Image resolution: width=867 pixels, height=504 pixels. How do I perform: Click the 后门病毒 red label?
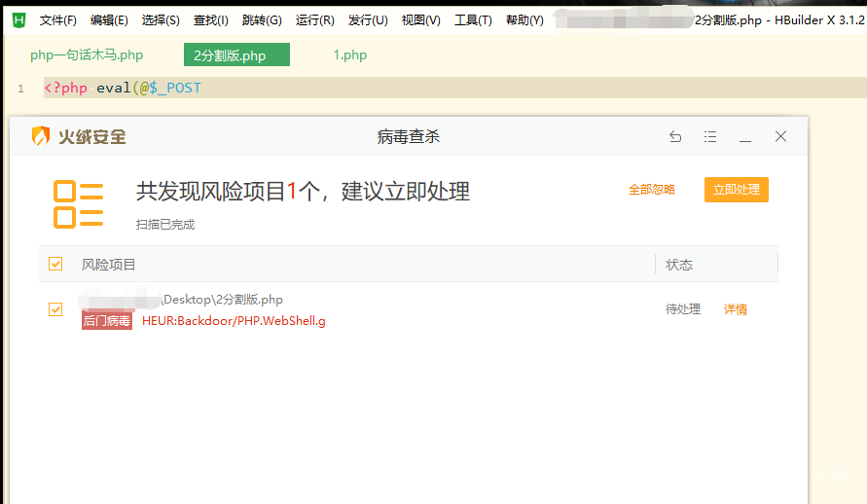(x=107, y=320)
